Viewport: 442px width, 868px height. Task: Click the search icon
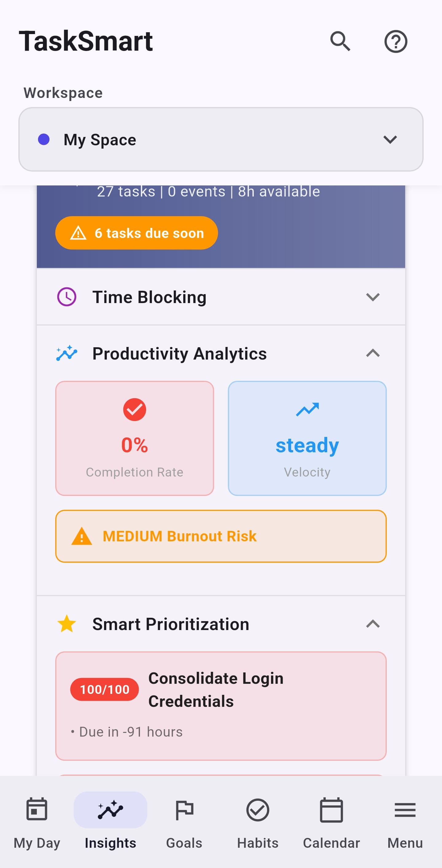340,41
